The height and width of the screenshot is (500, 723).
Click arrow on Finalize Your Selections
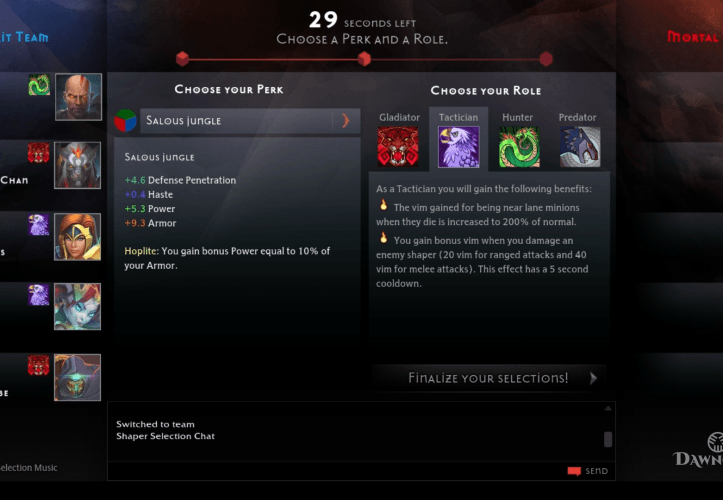[x=593, y=378]
